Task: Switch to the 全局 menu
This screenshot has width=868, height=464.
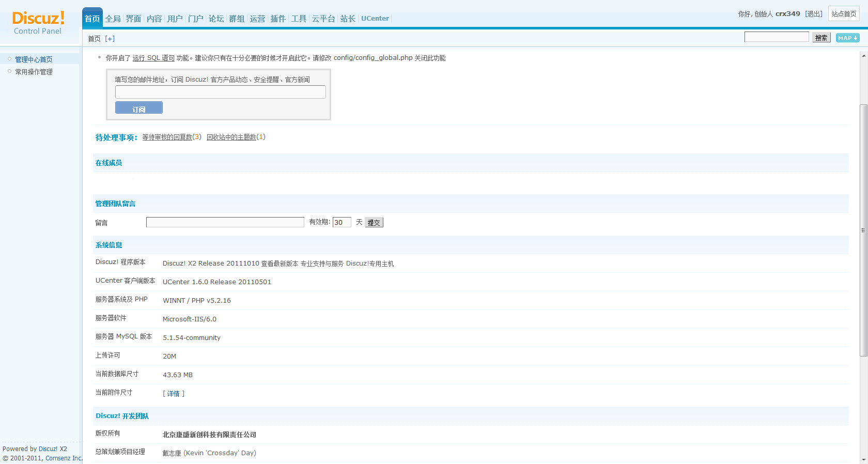Action: [113, 19]
